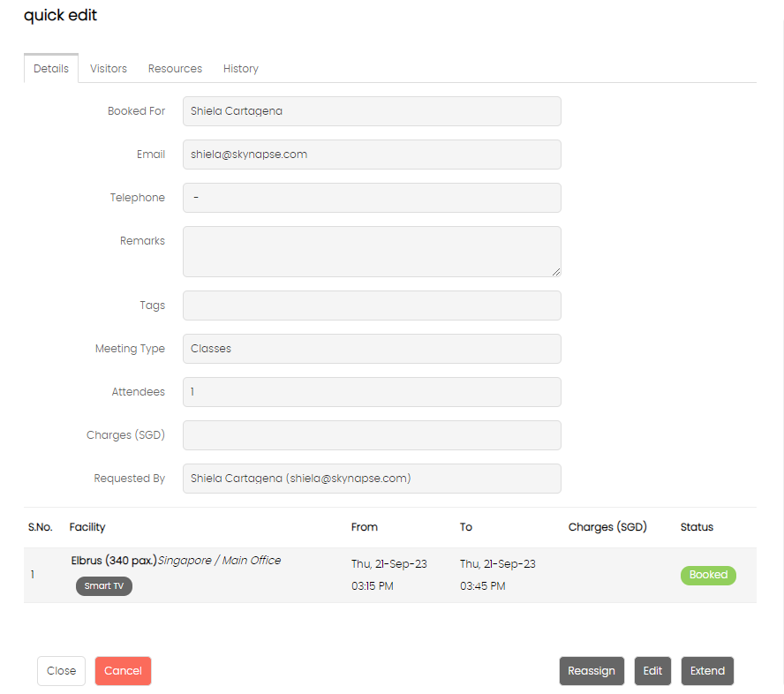Click the Booked For field

click(372, 111)
